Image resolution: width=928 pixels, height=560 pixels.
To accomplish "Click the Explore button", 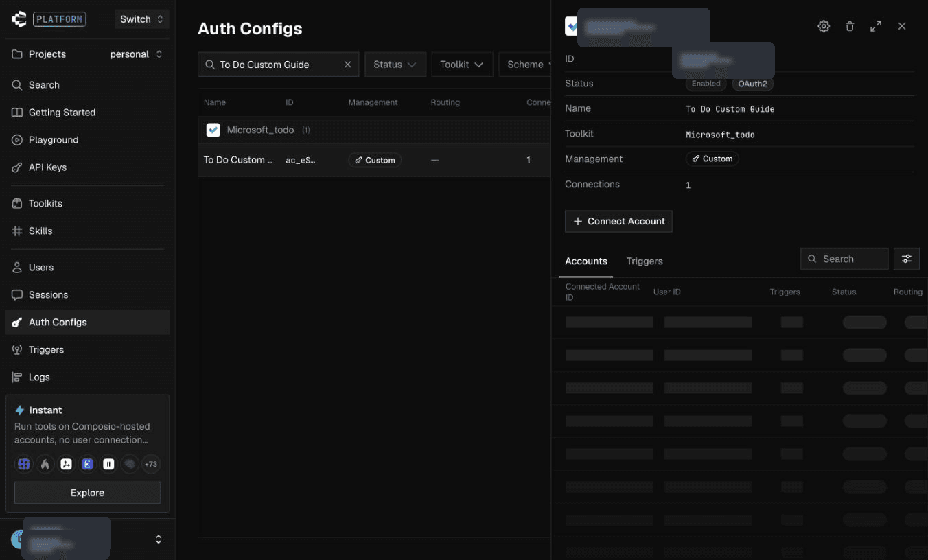I will 87,493.
